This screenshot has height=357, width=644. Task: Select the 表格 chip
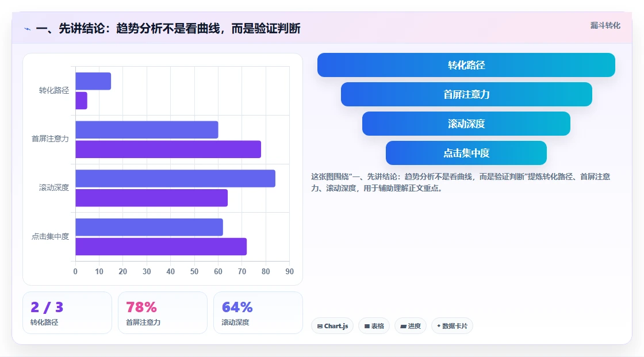374,326
